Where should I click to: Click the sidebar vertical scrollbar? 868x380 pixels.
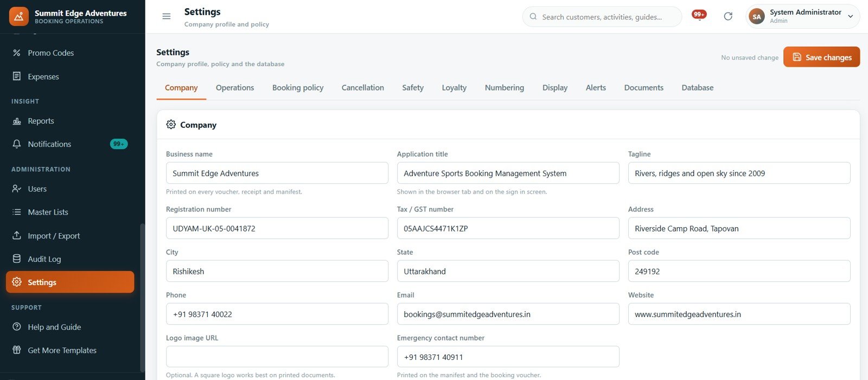(x=143, y=298)
